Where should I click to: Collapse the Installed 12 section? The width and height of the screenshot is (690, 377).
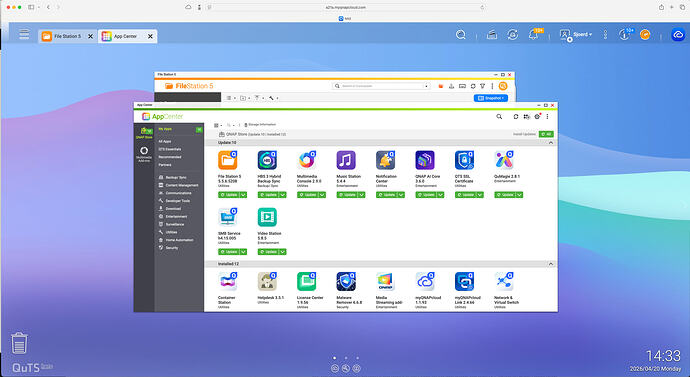551,264
